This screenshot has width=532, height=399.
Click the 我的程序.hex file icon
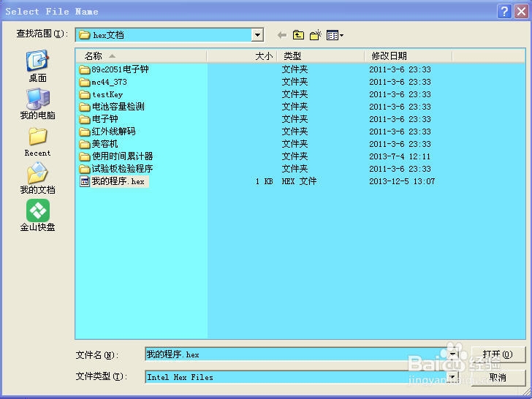(x=85, y=181)
